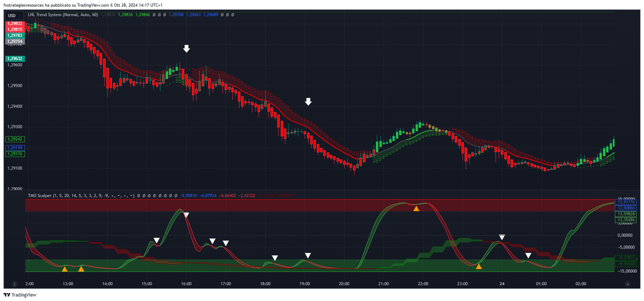Select the TMO Scalper indicator title
This screenshot has width=644, height=301.
pyautogui.click(x=81, y=195)
